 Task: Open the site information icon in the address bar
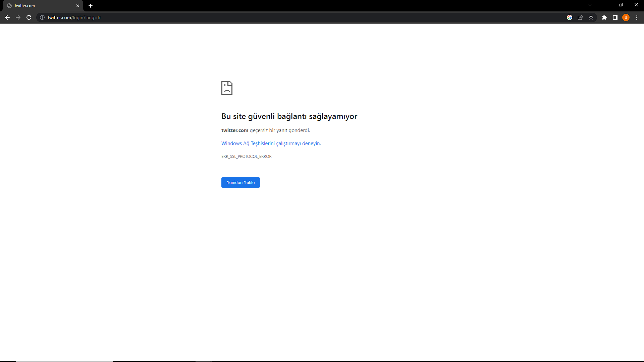(42, 17)
